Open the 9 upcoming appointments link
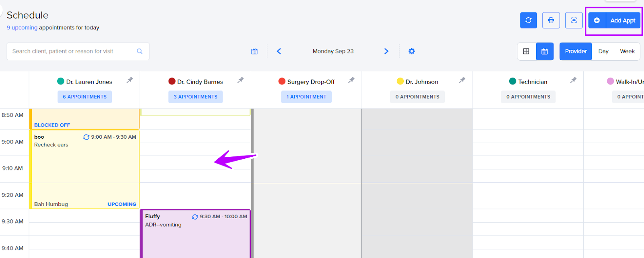Viewport: 644px width, 258px height. (x=22, y=28)
